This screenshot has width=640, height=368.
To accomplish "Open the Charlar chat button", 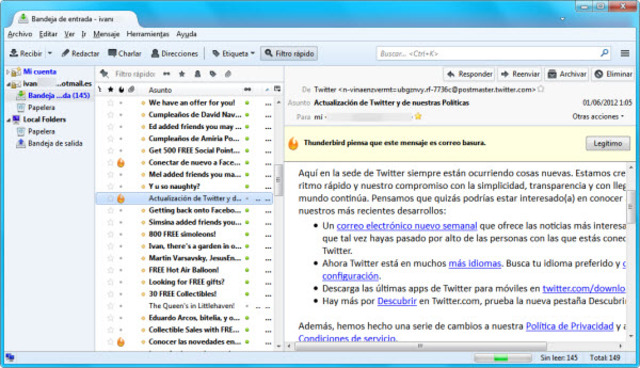I will [124, 53].
